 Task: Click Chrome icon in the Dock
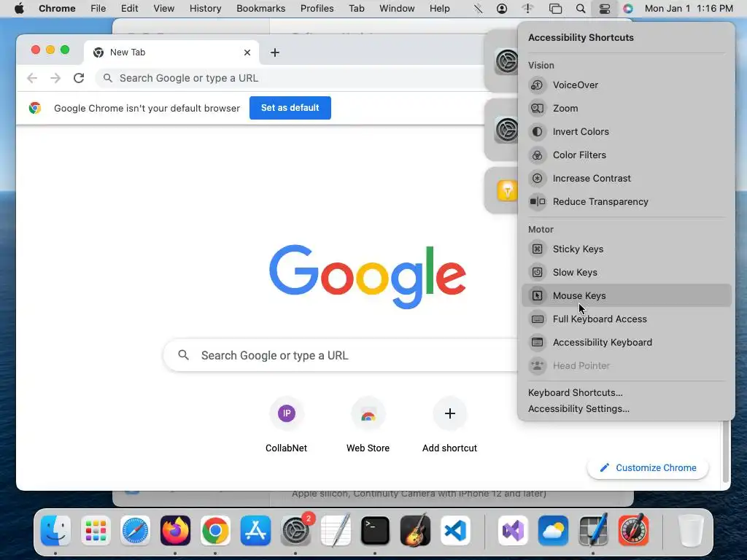pyautogui.click(x=215, y=531)
